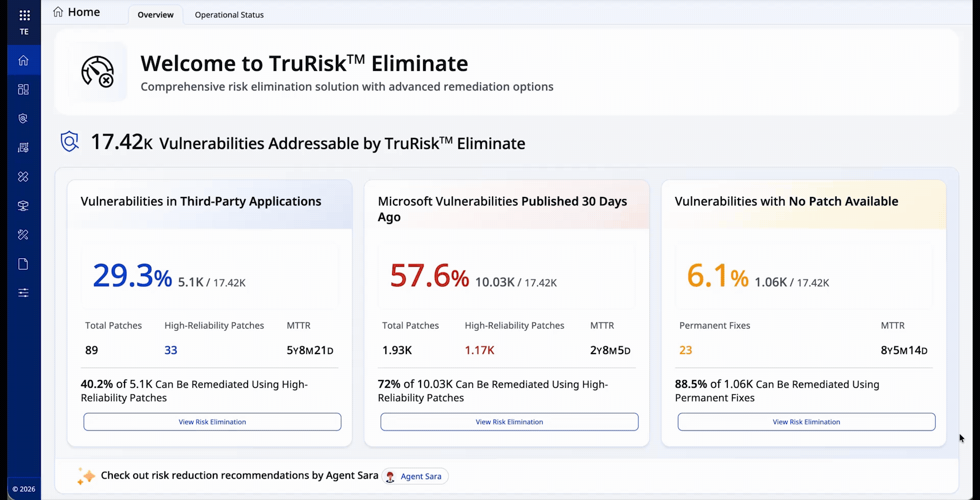Click the 17.42K Vulnerabilities Addressable headline
The image size is (980, 500).
(x=308, y=142)
